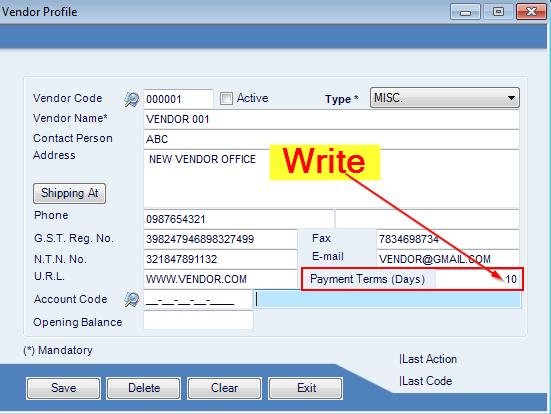Open vendor code lookup search icon

(x=132, y=99)
